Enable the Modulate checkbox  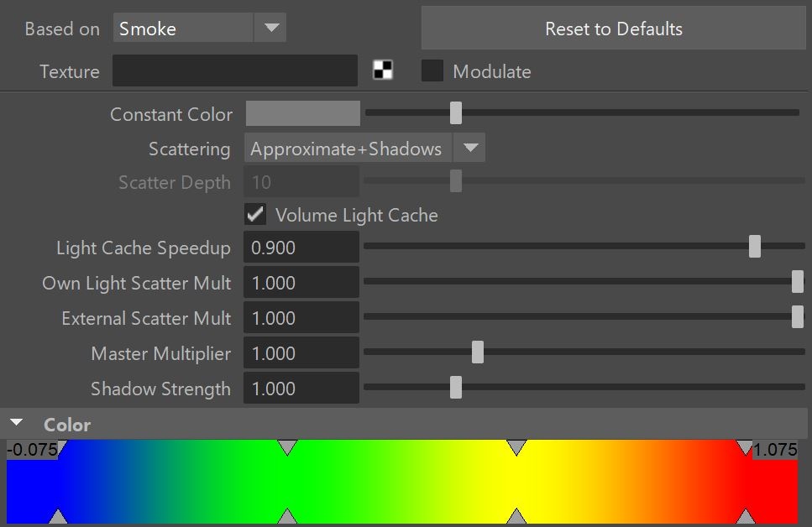click(x=432, y=70)
